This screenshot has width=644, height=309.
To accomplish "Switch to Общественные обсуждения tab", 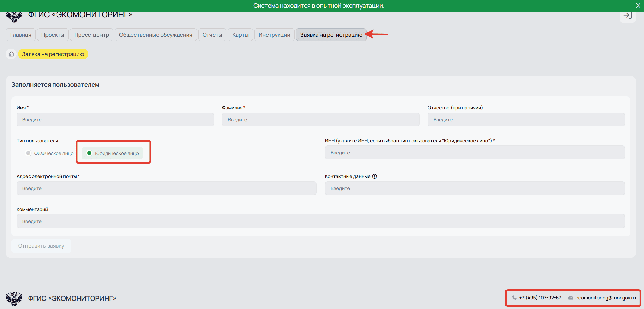I will pos(155,35).
